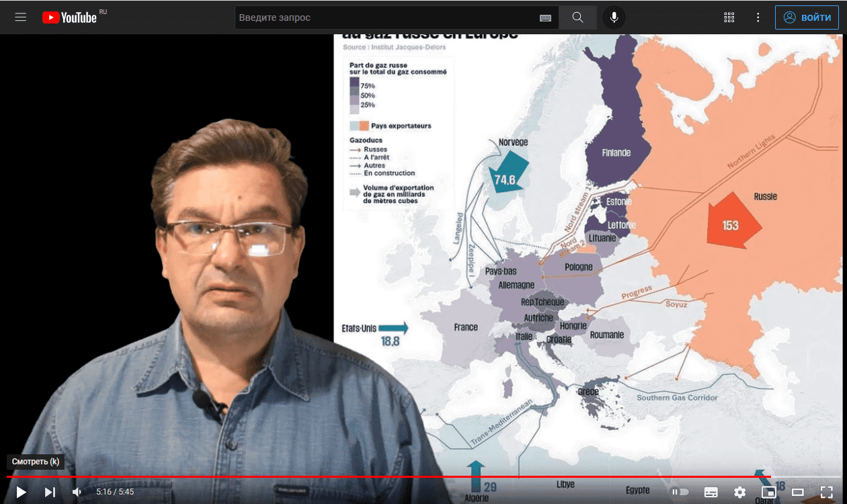Click the ВОЙТИ sign-in button

click(x=806, y=17)
